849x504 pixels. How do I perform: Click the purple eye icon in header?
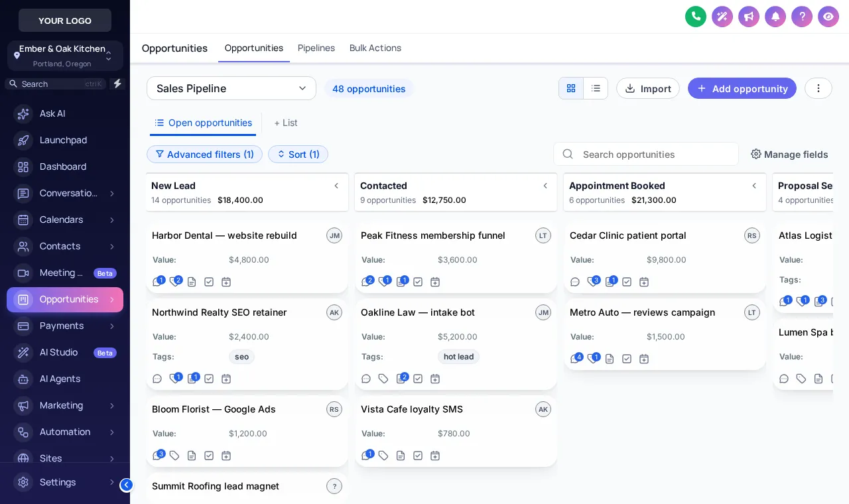coord(828,17)
